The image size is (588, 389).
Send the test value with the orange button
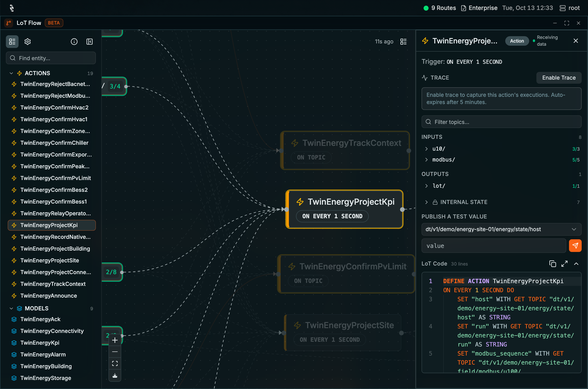tap(575, 246)
